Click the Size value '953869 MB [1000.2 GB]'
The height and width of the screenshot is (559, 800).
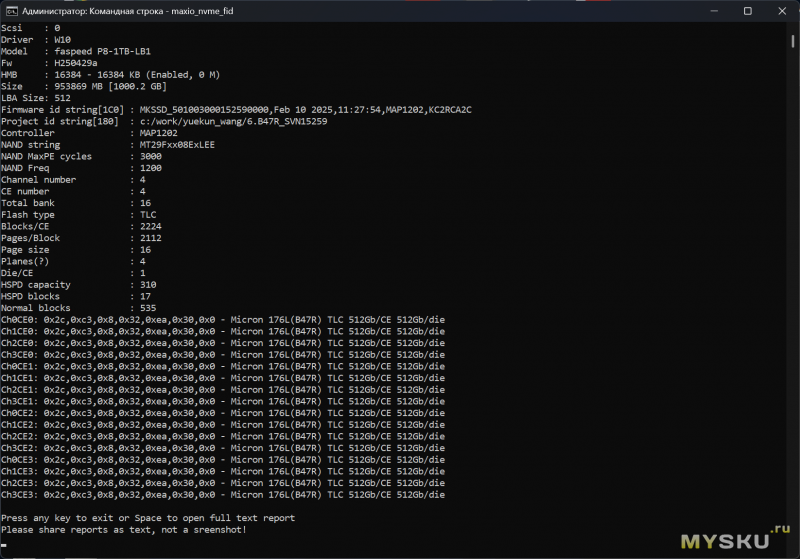tap(110, 87)
